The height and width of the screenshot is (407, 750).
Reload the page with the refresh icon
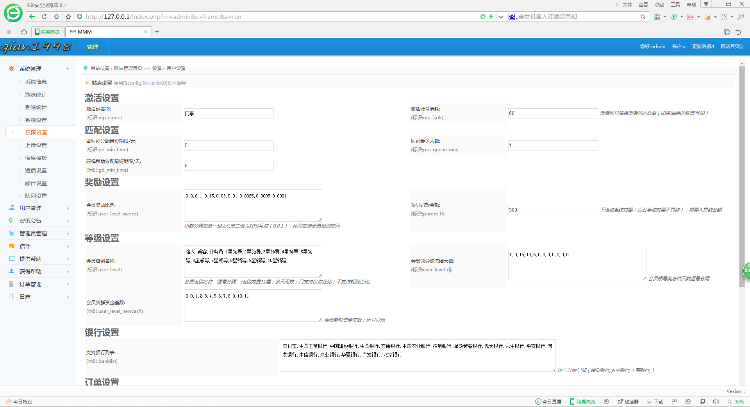44,16
